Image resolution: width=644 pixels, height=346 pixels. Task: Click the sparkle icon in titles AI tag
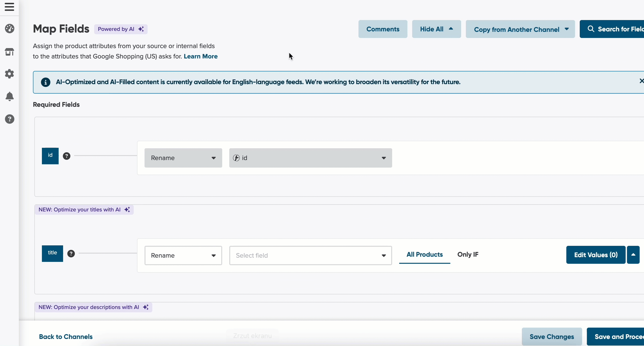point(127,210)
